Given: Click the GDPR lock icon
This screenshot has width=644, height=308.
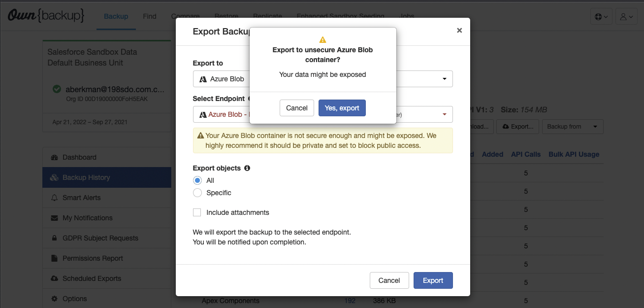Looking at the screenshot, I should click(x=54, y=238).
